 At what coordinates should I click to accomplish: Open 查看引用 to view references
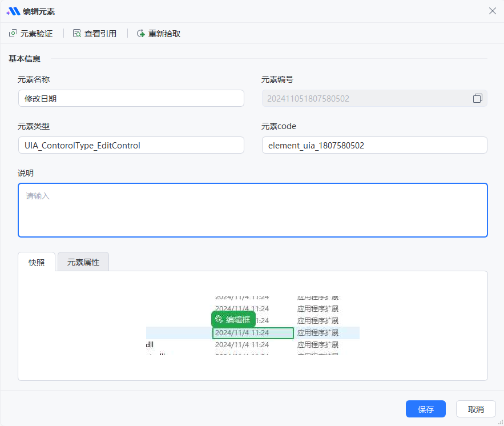point(95,34)
